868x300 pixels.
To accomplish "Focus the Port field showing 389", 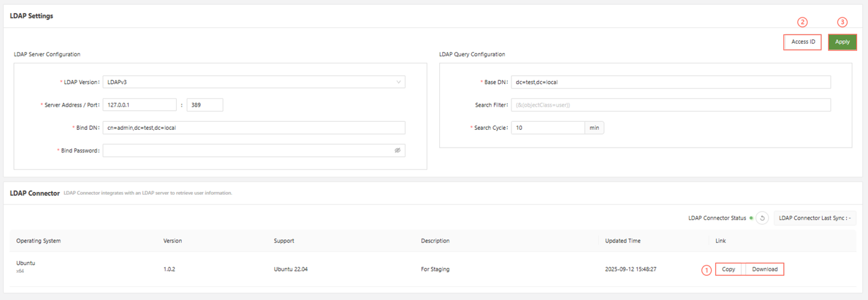I will 205,105.
